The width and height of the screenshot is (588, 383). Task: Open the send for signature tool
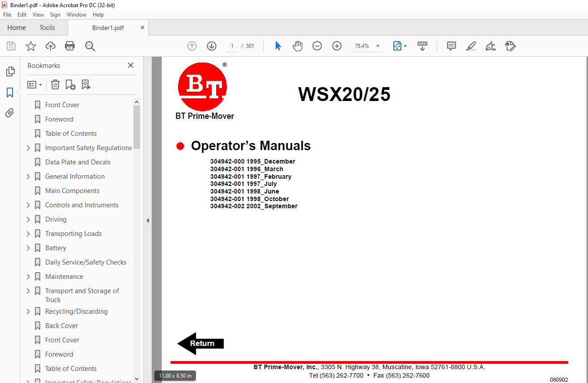pos(511,46)
